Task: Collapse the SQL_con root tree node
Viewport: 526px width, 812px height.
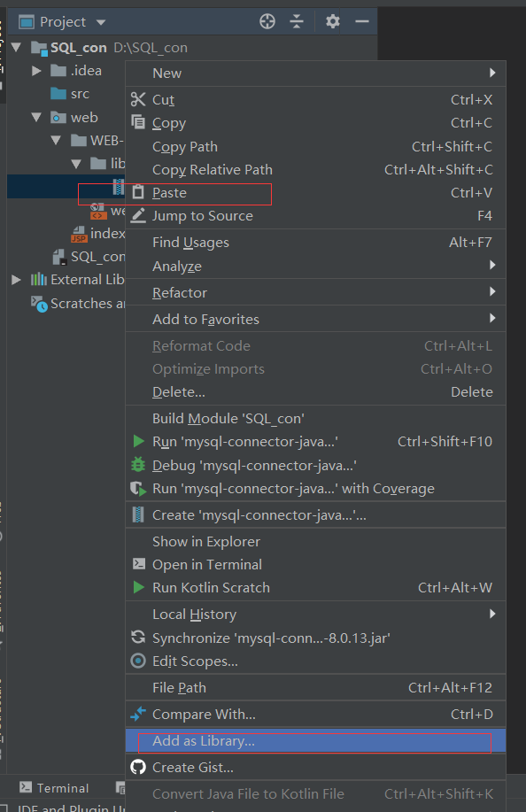Action: [17, 48]
